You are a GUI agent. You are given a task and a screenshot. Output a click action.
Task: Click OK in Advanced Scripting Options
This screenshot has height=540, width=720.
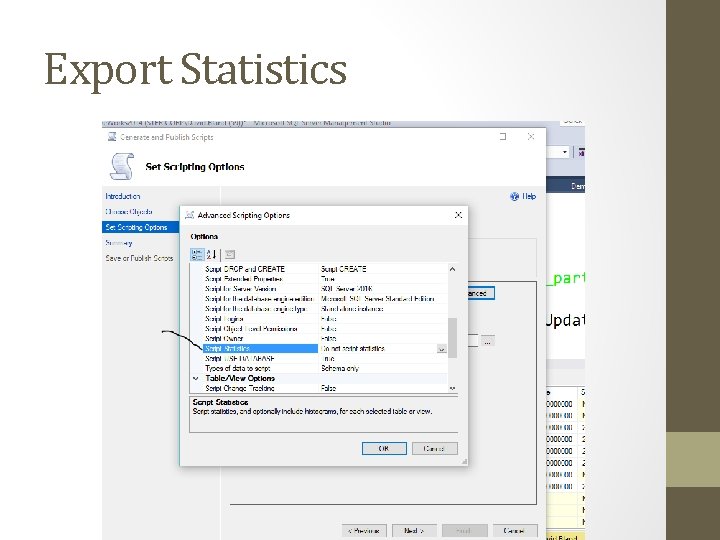click(x=384, y=449)
